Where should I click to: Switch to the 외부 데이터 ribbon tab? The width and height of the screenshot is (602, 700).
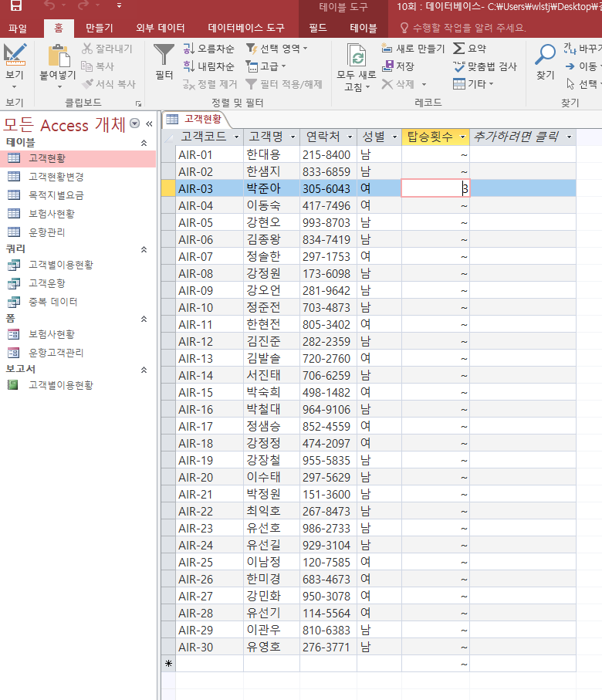(160, 29)
